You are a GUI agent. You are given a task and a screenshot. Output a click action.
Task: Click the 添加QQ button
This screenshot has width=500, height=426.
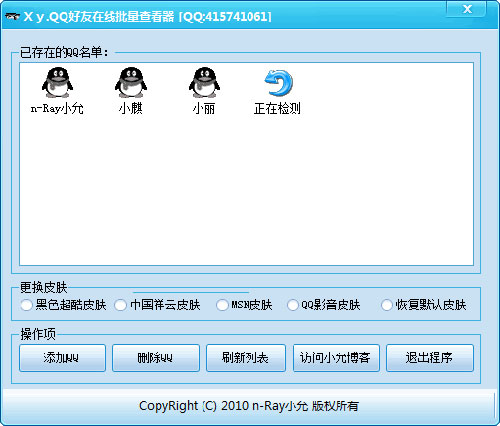click(62, 358)
